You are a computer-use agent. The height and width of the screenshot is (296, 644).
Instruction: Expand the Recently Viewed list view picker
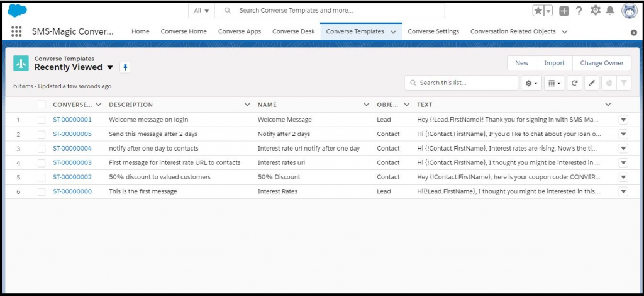[x=109, y=67]
